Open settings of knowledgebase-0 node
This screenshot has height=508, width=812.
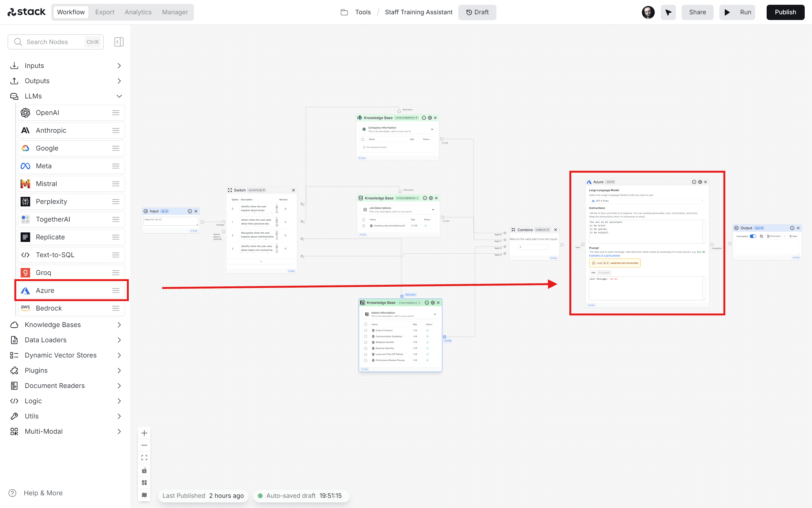click(430, 118)
